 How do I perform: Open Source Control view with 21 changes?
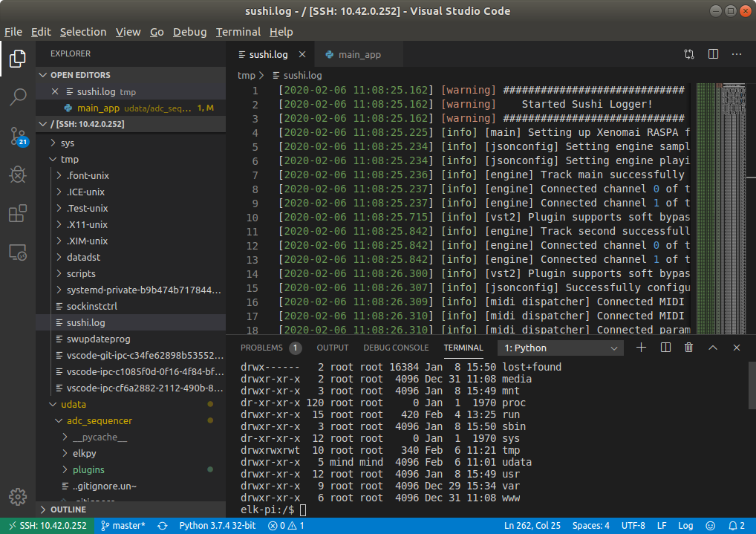tap(18, 136)
